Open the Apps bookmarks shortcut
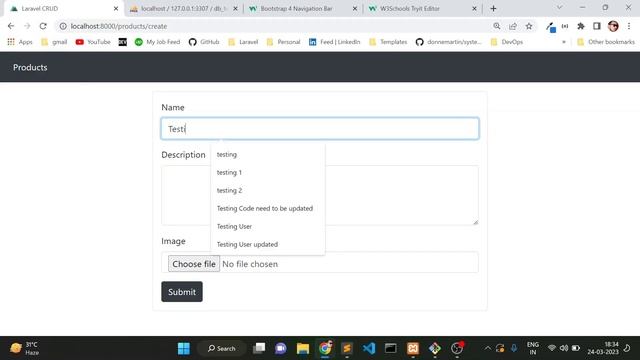 click(20, 42)
